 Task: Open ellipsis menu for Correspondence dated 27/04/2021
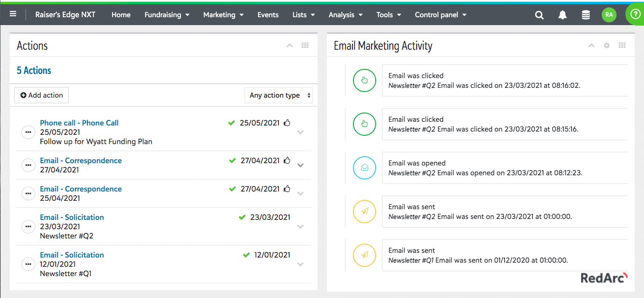(x=28, y=165)
